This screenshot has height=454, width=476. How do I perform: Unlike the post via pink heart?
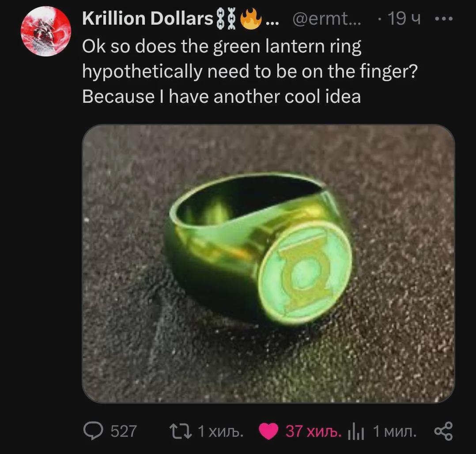click(268, 431)
